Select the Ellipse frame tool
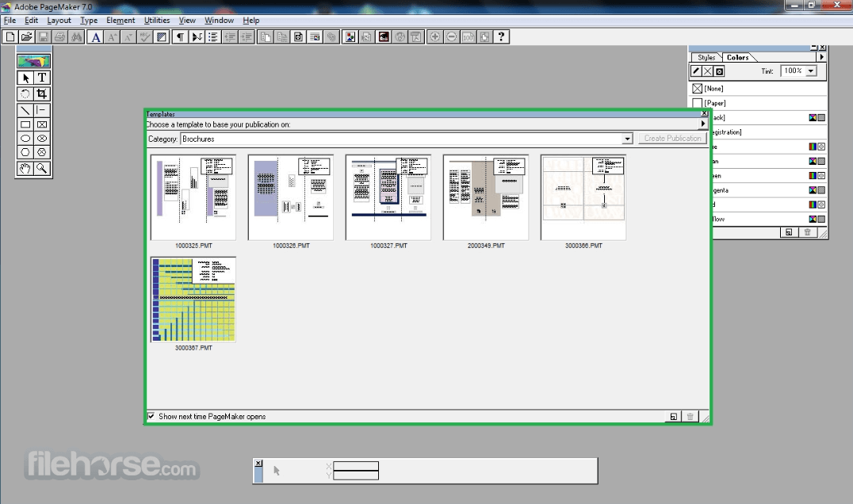The height and width of the screenshot is (504, 853). tap(42, 139)
